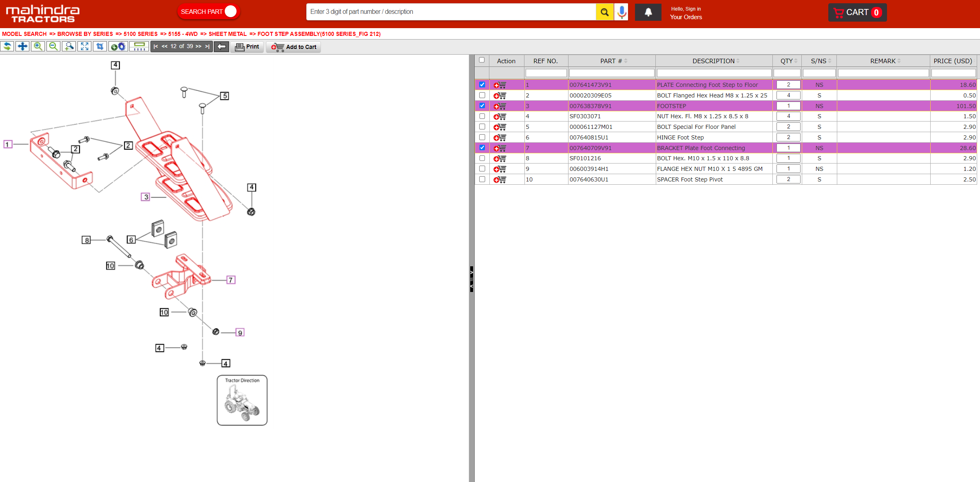Image resolution: width=980 pixels, height=482 pixels.
Task: Click the voice search microphone icon
Action: click(x=622, y=12)
